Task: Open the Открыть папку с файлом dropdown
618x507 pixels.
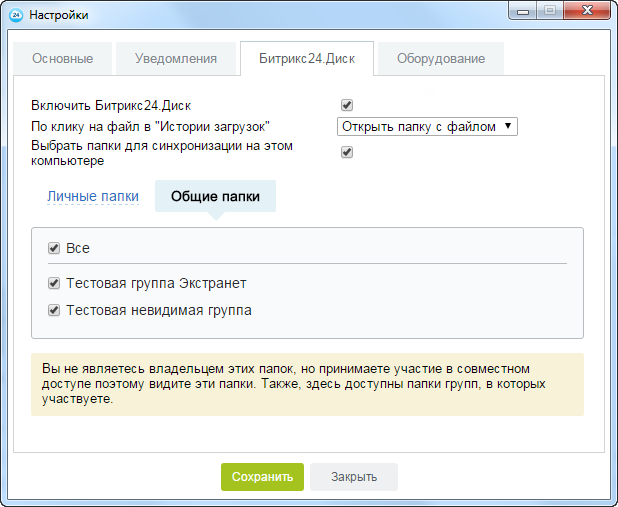Action: [x=427, y=127]
